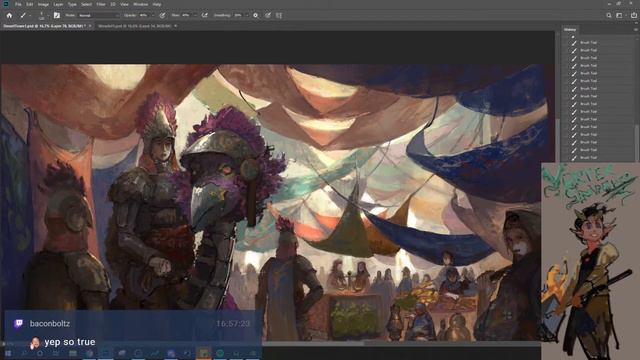The image size is (640, 360).
Task: Expand the brush picker dropdown arrow
Action: pyautogui.click(x=48, y=16)
